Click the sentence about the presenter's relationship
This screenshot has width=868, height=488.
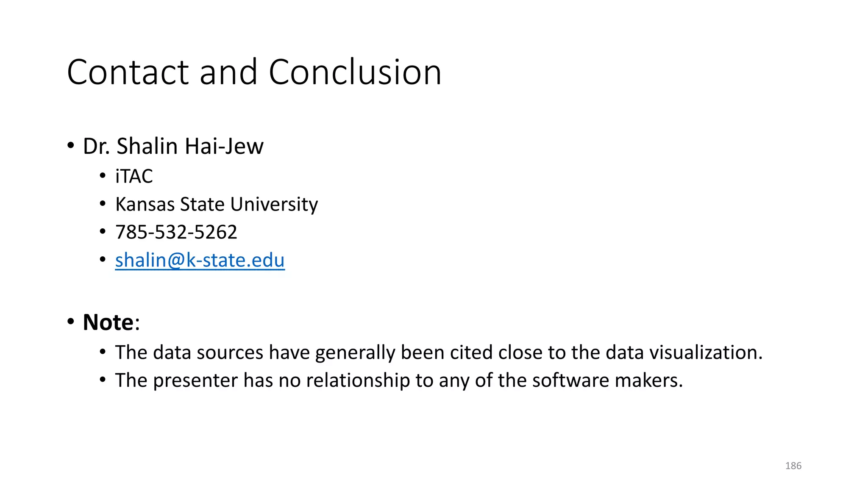(x=398, y=380)
